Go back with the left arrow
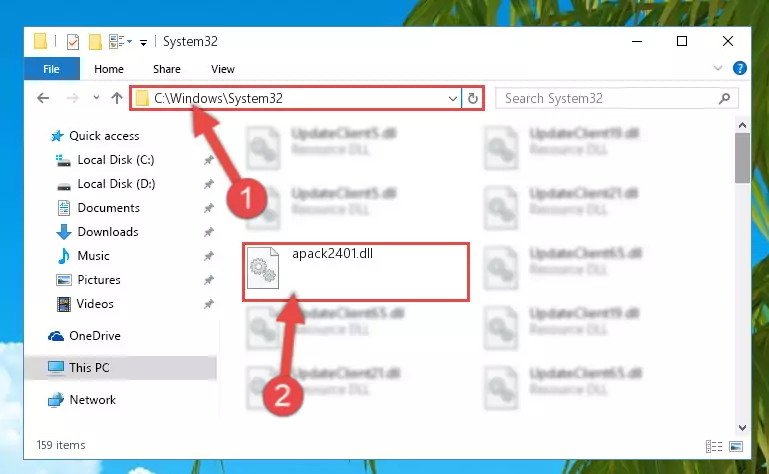 [43, 98]
